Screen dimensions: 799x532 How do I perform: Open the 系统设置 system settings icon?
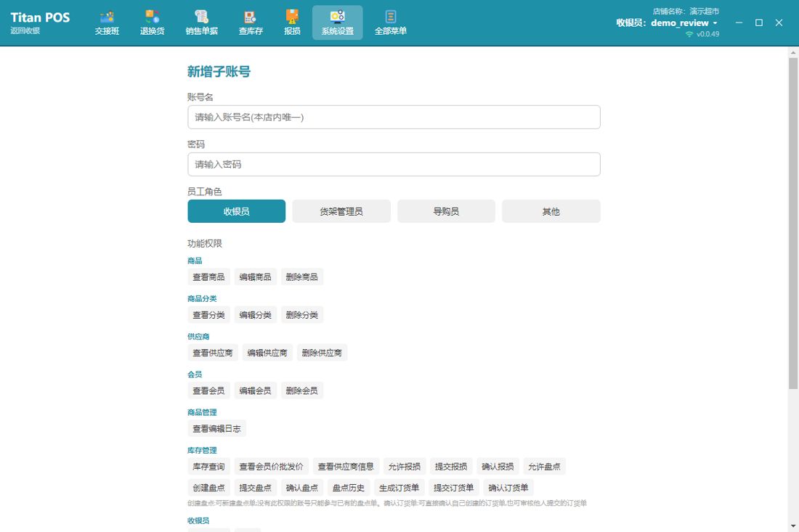click(x=337, y=23)
